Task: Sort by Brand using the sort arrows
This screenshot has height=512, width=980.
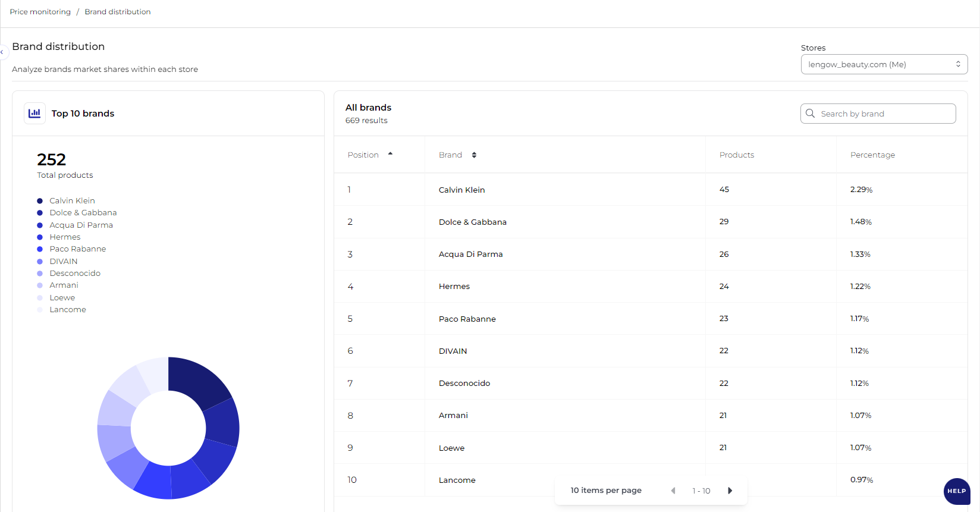Action: click(474, 155)
